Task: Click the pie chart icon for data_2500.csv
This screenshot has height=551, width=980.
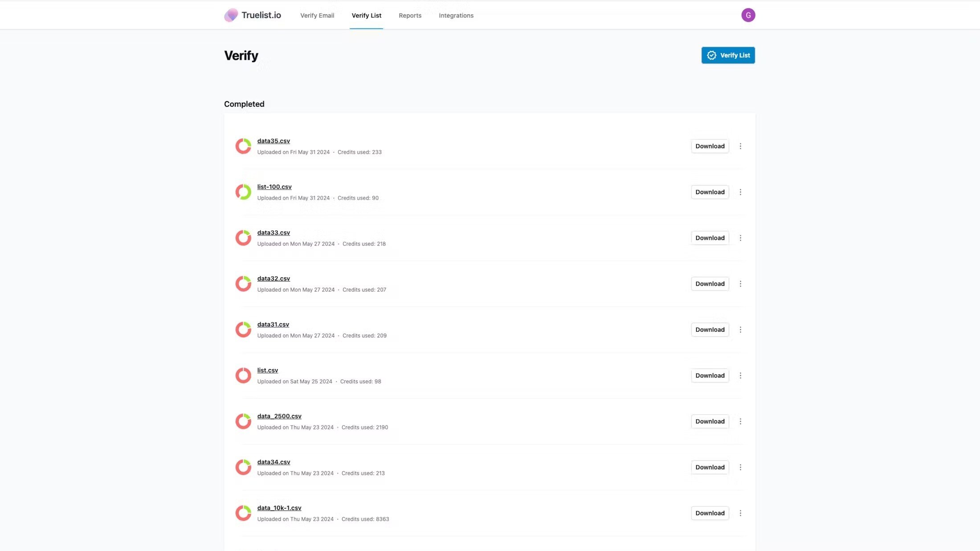Action: (x=243, y=421)
